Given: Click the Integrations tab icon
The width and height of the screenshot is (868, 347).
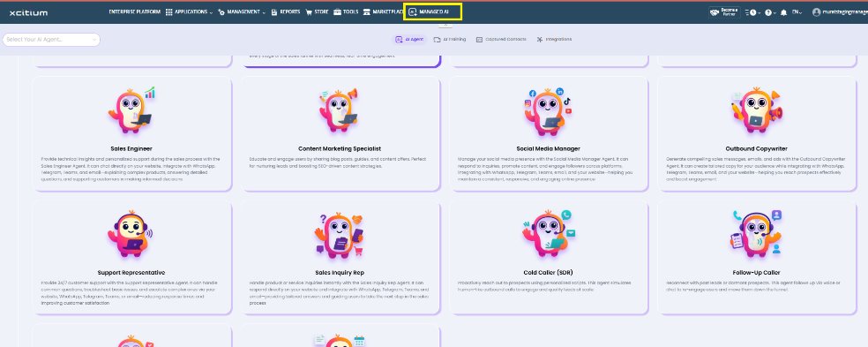Looking at the screenshot, I should (540, 40).
